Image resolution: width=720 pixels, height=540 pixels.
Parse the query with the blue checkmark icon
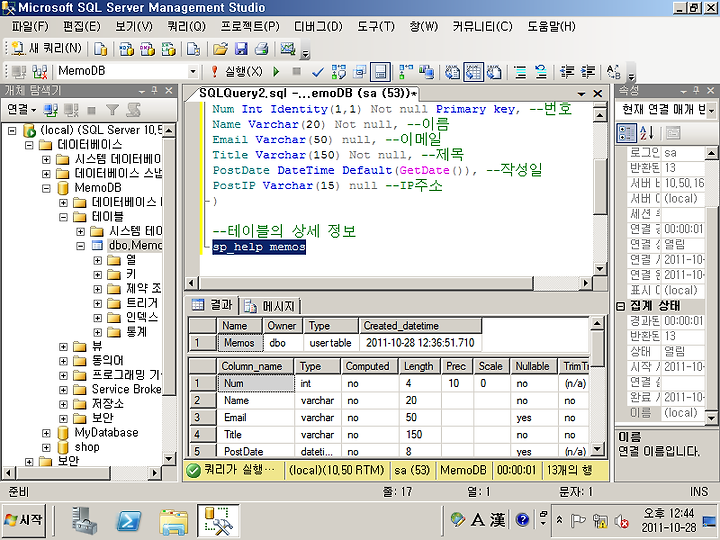(318, 72)
